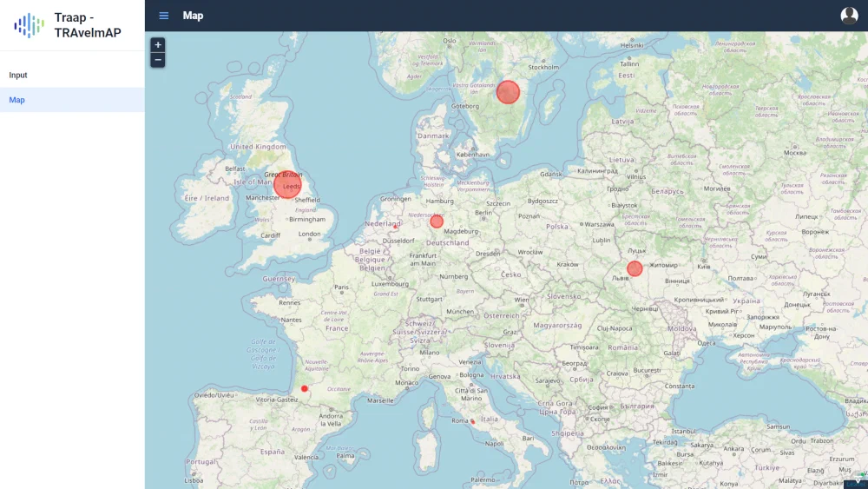Image resolution: width=868 pixels, height=489 pixels.
Task: Click the Marseille label on the map
Action: point(380,400)
